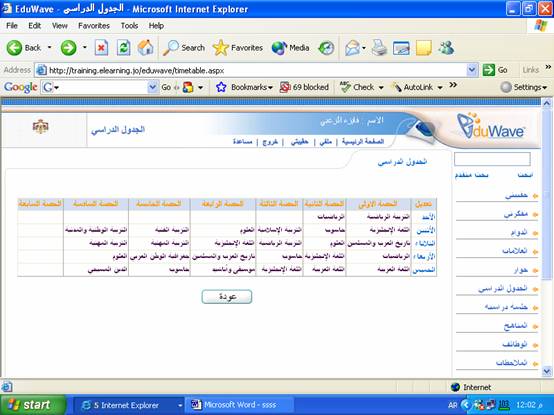The image size is (554, 415).
Task: Click the Stop loading icon
Action: click(101, 48)
